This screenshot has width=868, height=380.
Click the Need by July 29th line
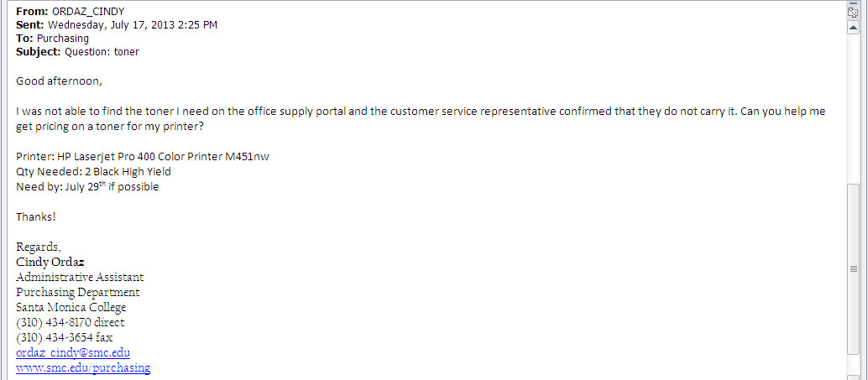[x=87, y=186]
